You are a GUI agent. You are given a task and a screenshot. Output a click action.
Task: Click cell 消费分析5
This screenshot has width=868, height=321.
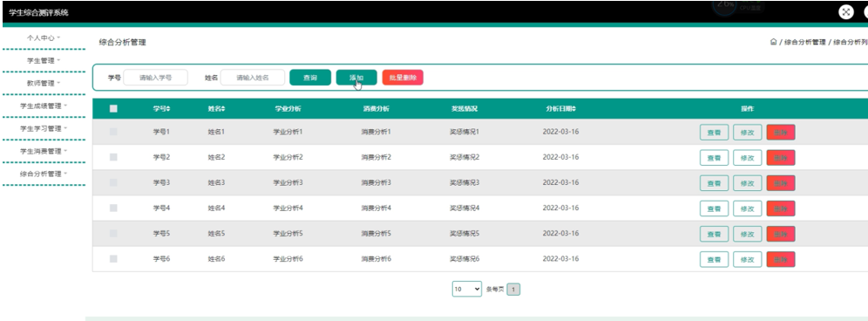click(376, 234)
